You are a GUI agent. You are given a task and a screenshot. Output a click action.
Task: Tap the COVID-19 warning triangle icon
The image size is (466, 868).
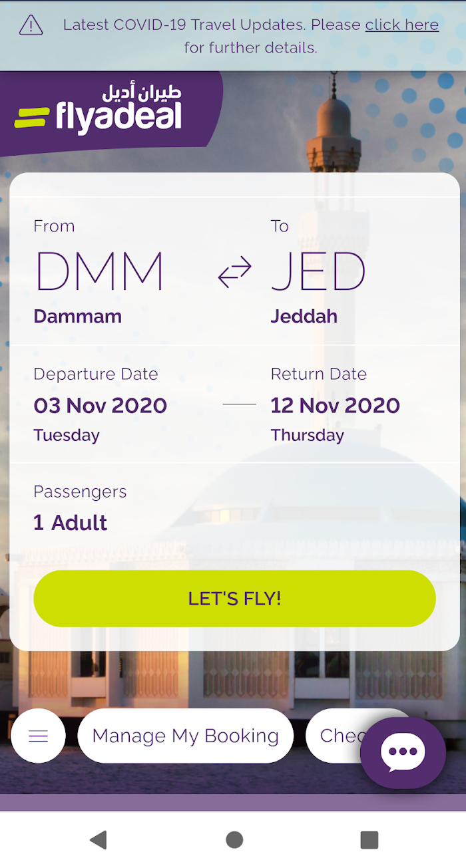point(31,25)
